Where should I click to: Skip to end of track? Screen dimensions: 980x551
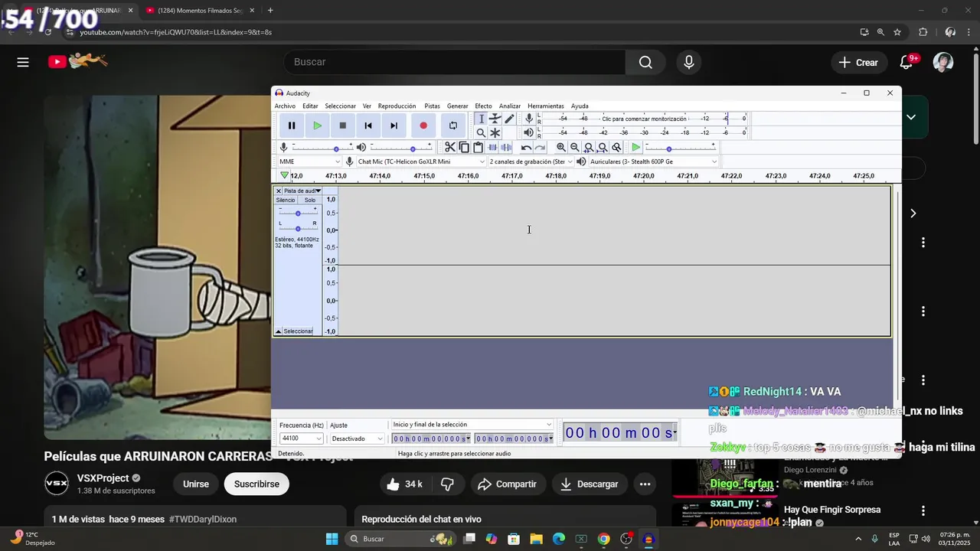pos(394,126)
